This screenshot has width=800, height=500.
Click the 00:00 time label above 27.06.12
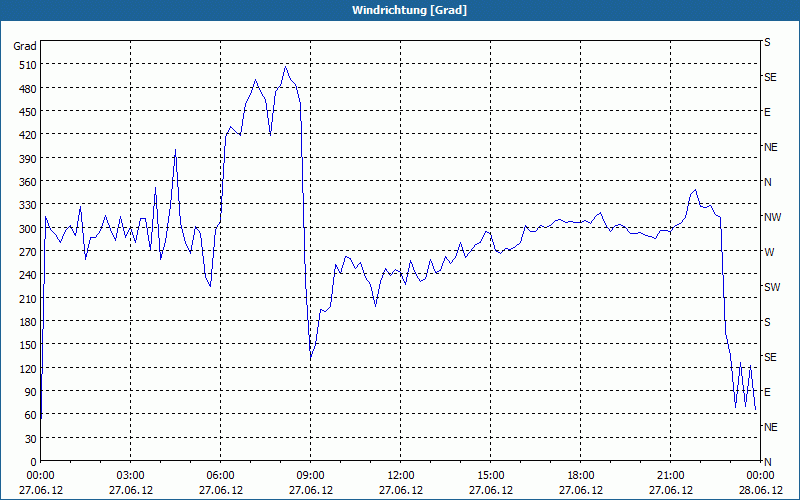41,476
